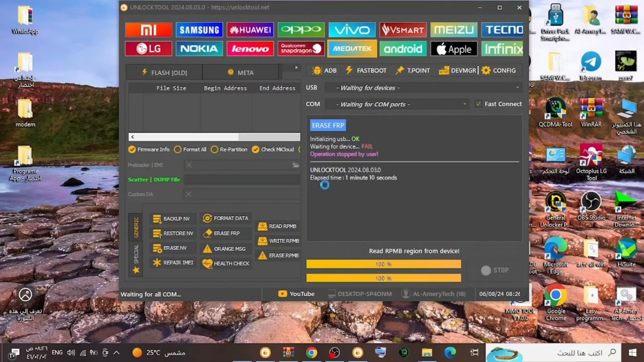The width and height of the screenshot is (644, 362).
Task: Select the Nokia brand tile
Action: coord(199,49)
